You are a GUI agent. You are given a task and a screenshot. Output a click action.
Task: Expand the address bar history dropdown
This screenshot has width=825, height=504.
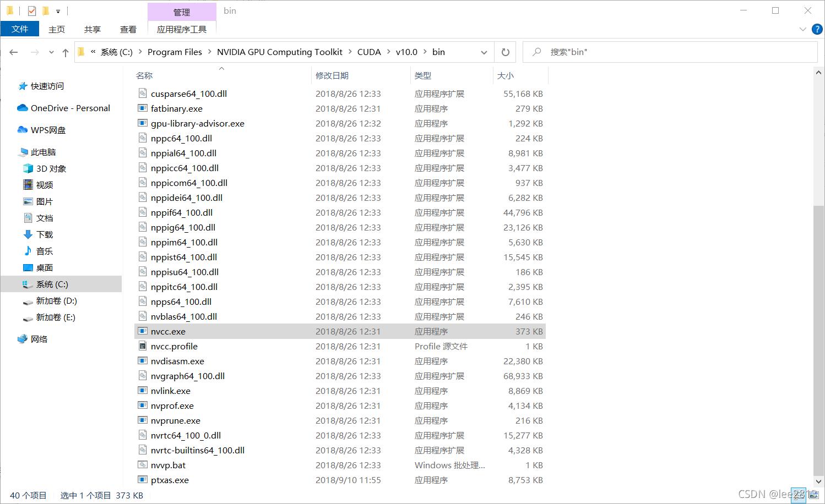tap(484, 52)
